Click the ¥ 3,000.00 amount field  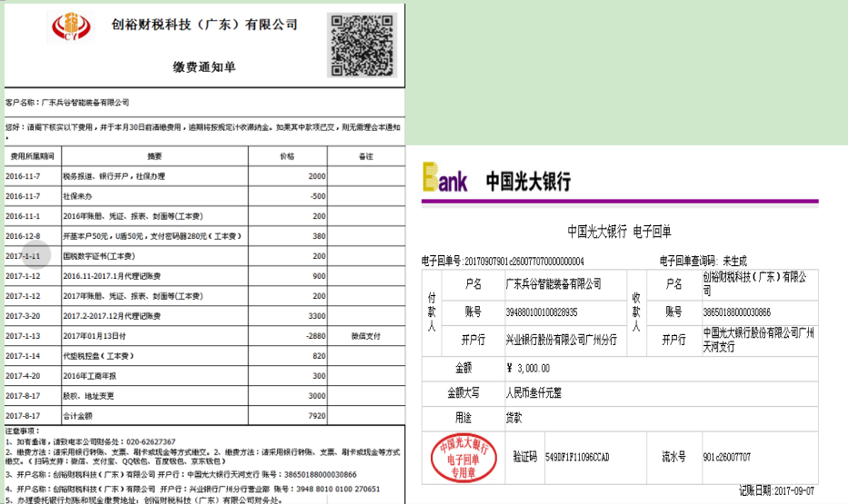[528, 368]
